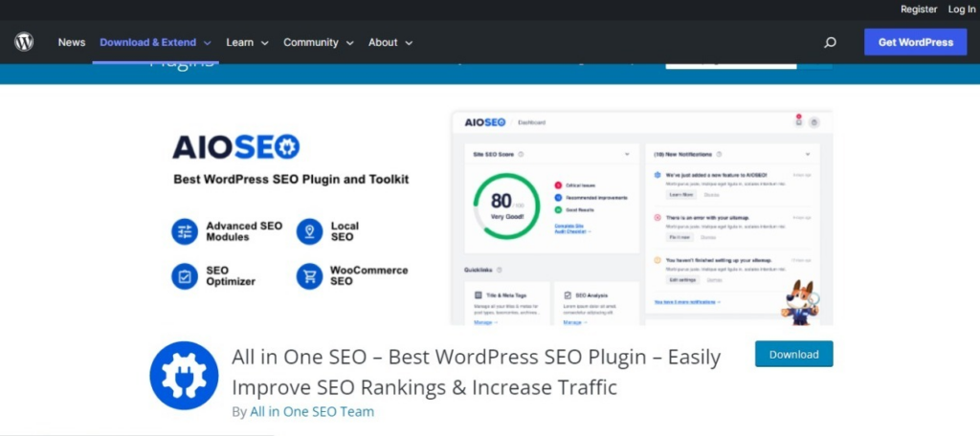Click the Advanced SEO Modules sliders icon

point(185,231)
